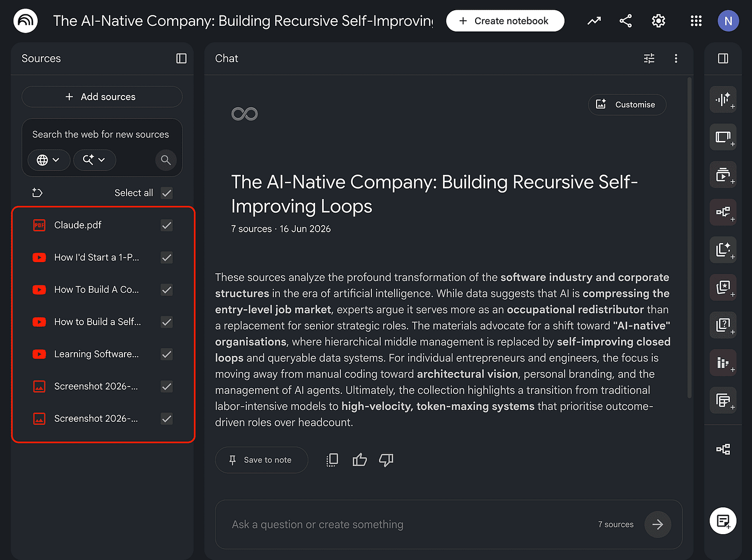Open chat configuration sliders icon
752x560 pixels.
coord(649,58)
